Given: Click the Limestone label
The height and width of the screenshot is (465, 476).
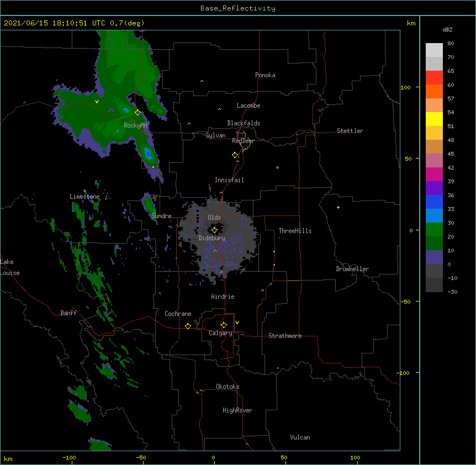Looking at the screenshot, I should point(84,197).
